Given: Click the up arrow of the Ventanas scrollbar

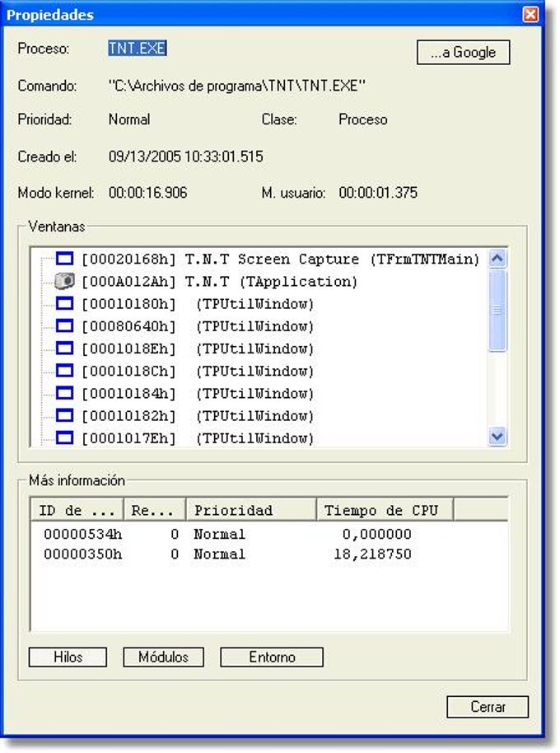Looking at the screenshot, I should point(497,259).
